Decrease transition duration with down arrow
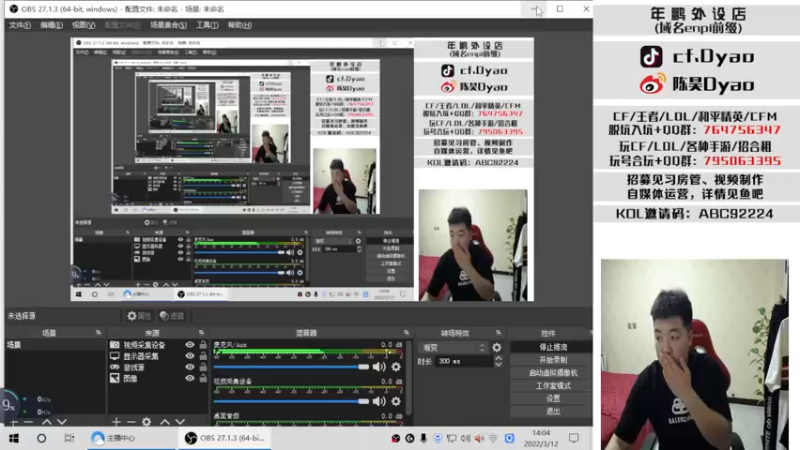Screen dimensions: 800x450 click(x=498, y=364)
